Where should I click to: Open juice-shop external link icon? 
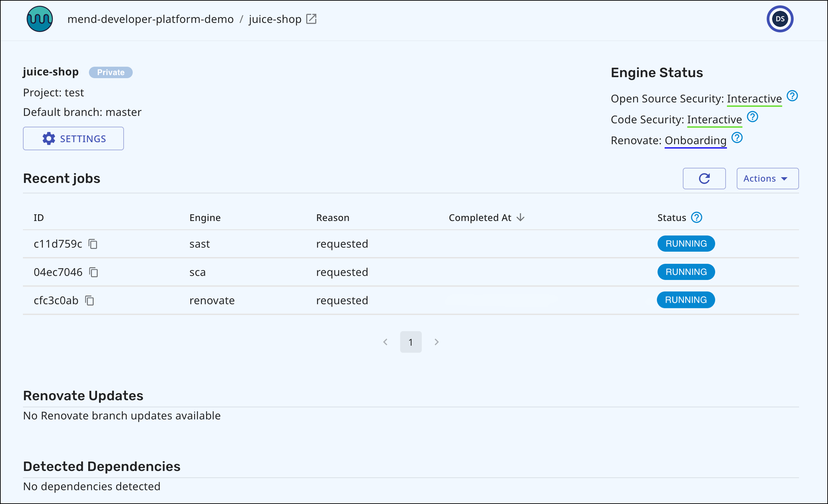pos(311,19)
